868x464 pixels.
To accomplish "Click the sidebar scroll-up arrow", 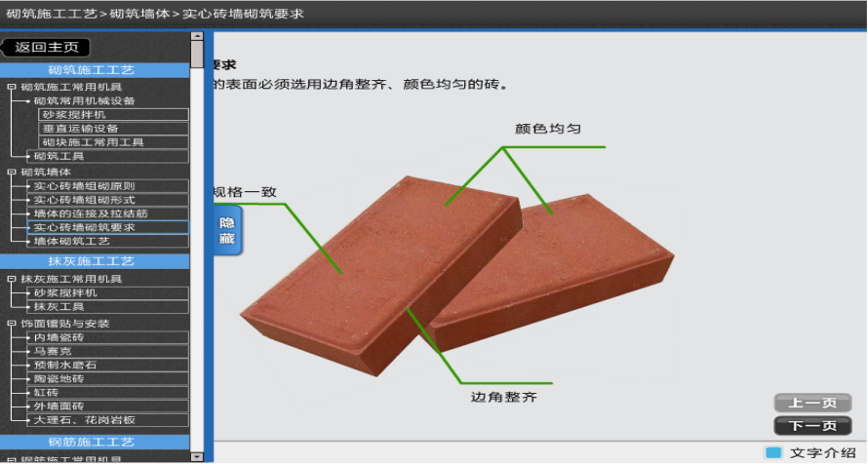I will pyautogui.click(x=197, y=36).
